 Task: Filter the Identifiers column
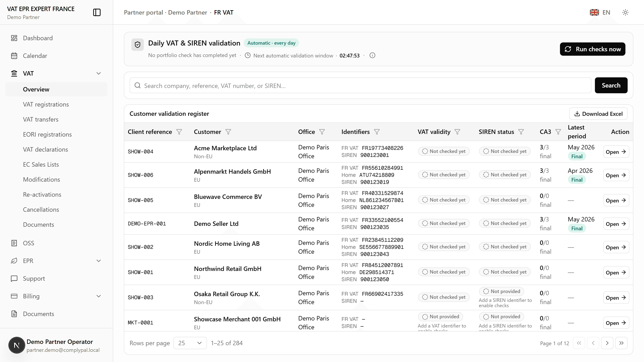[377, 132]
